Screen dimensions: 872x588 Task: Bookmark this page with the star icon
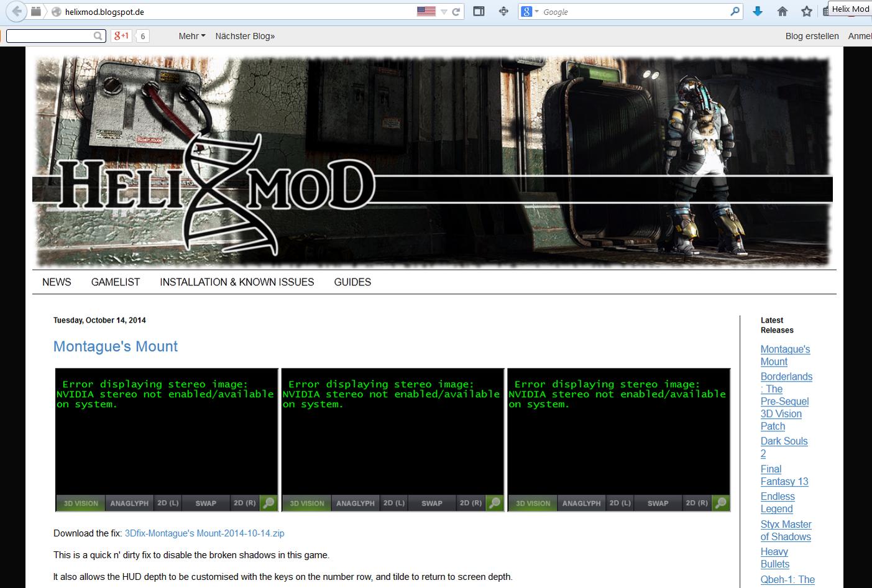pyautogui.click(x=807, y=11)
